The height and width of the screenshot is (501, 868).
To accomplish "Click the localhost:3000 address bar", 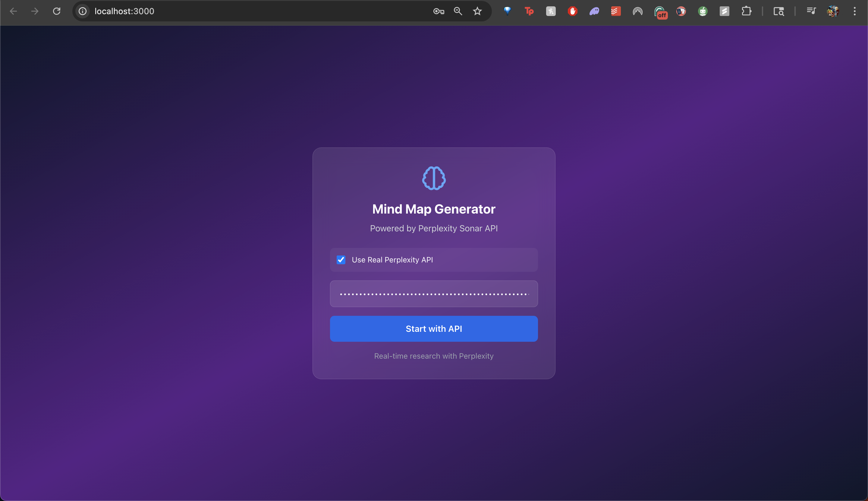I will tap(241, 11).
